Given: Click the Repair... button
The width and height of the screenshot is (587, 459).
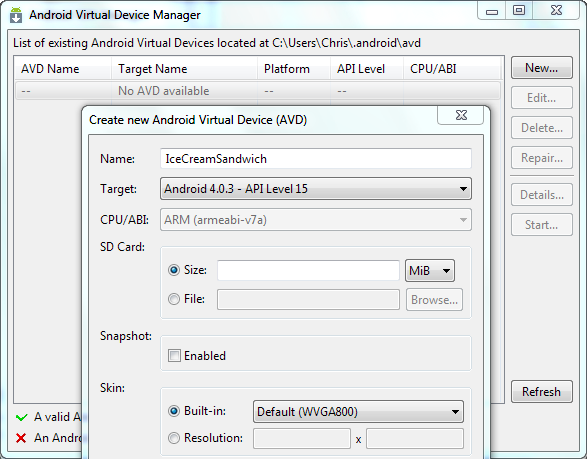Looking at the screenshot, I should click(542, 158).
